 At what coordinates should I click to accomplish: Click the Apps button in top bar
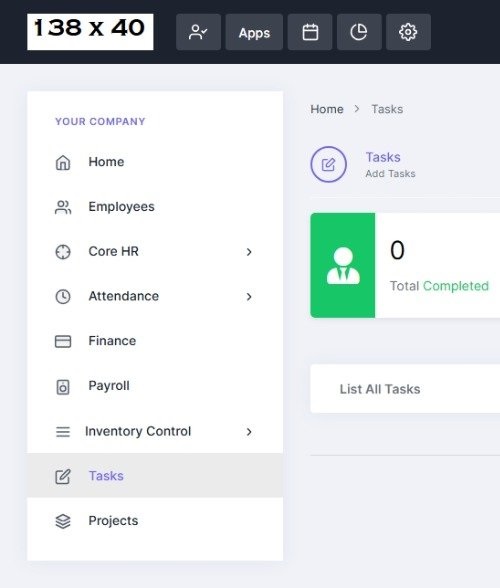pyautogui.click(x=254, y=32)
